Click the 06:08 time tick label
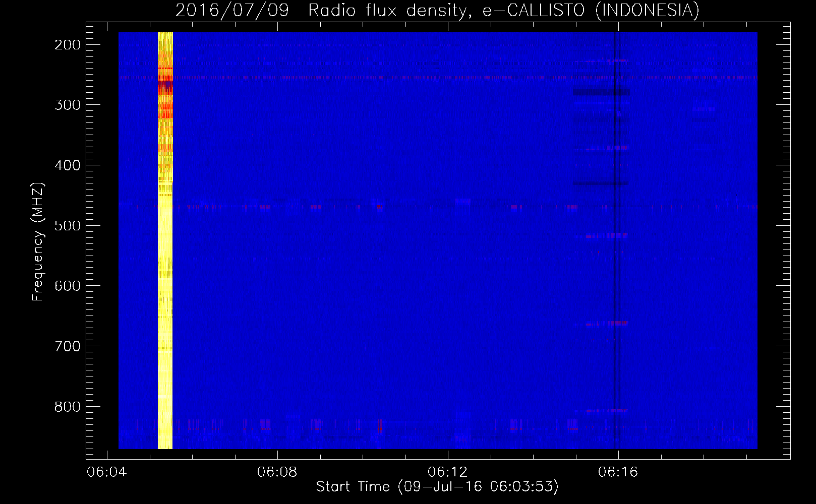 [277, 472]
